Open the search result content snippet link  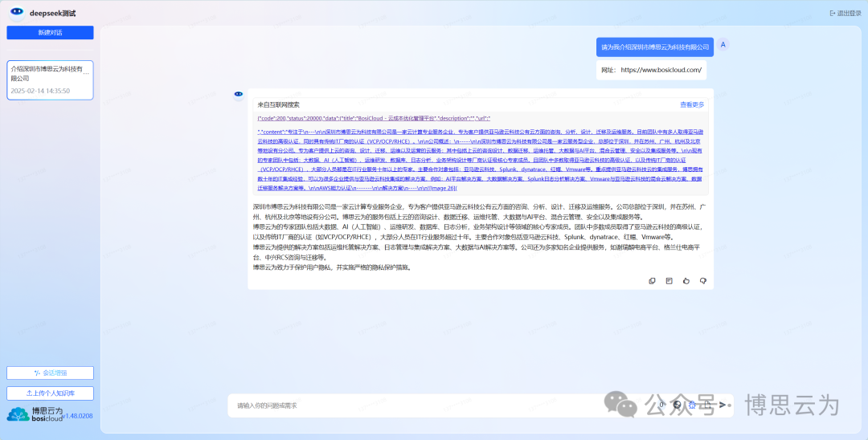[x=481, y=161]
